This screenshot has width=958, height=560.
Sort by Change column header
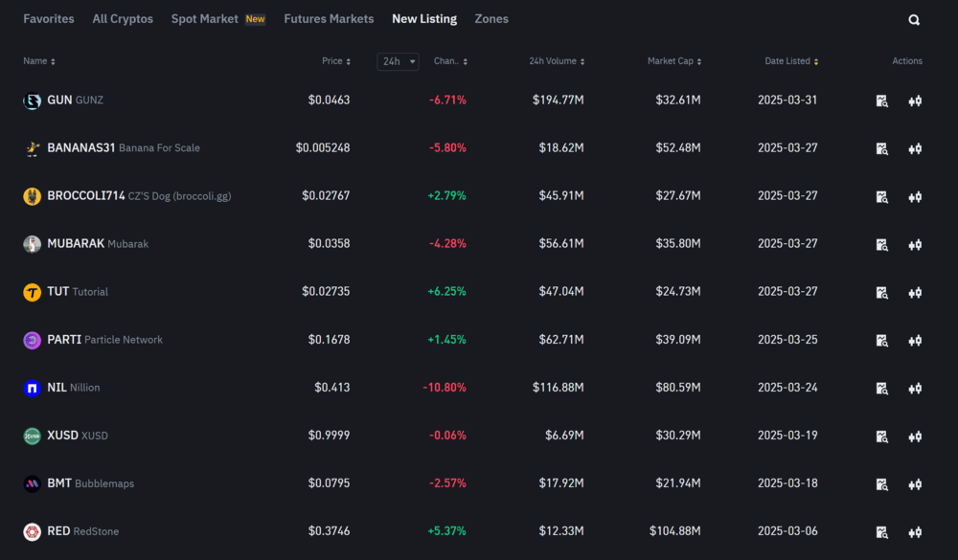[450, 61]
